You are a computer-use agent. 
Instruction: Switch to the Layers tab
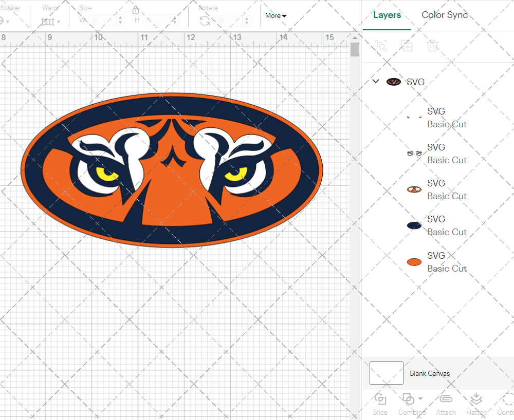point(387,15)
